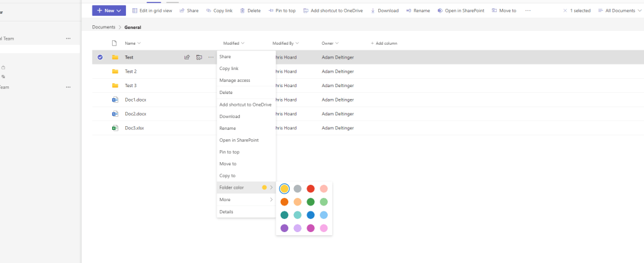Click the Doc1.docx Word file icon
This screenshot has height=263, width=644.
click(115, 100)
